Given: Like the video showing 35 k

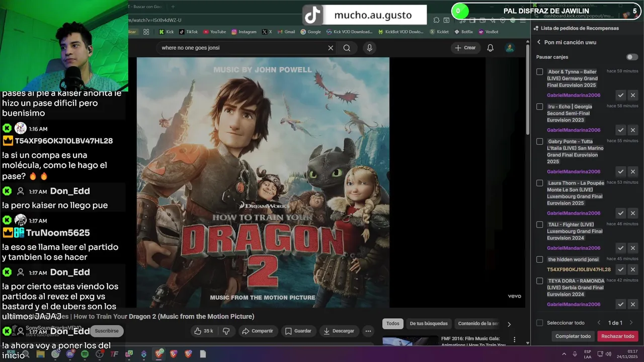Looking at the screenshot, I should click(x=204, y=331).
